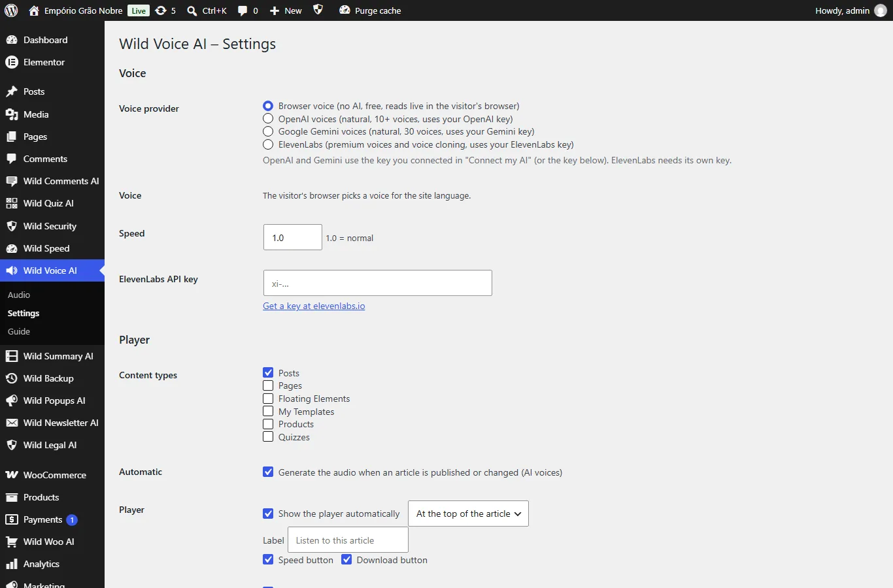The image size is (893, 588).
Task: Click the Wild Woo AI cart icon
Action: click(12, 542)
